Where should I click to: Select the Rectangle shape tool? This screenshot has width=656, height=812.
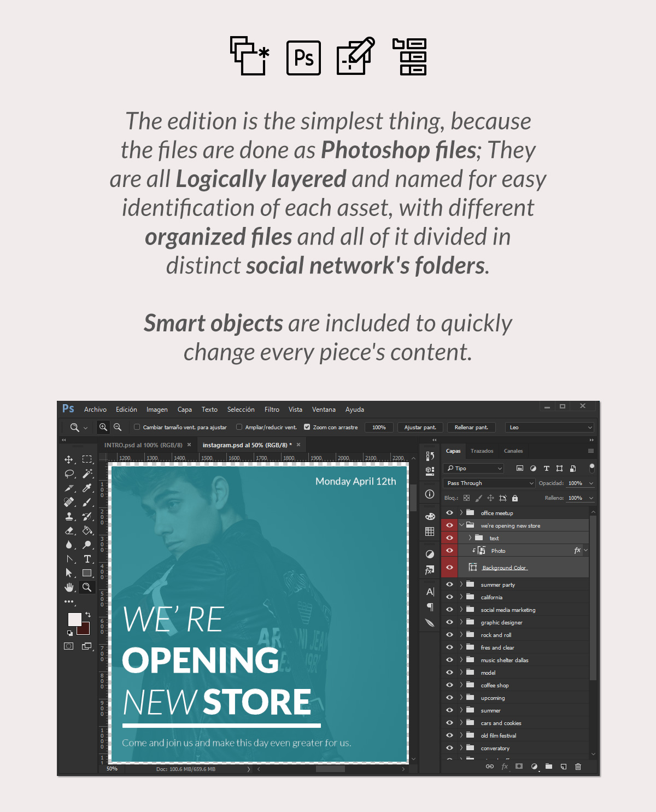(x=87, y=573)
